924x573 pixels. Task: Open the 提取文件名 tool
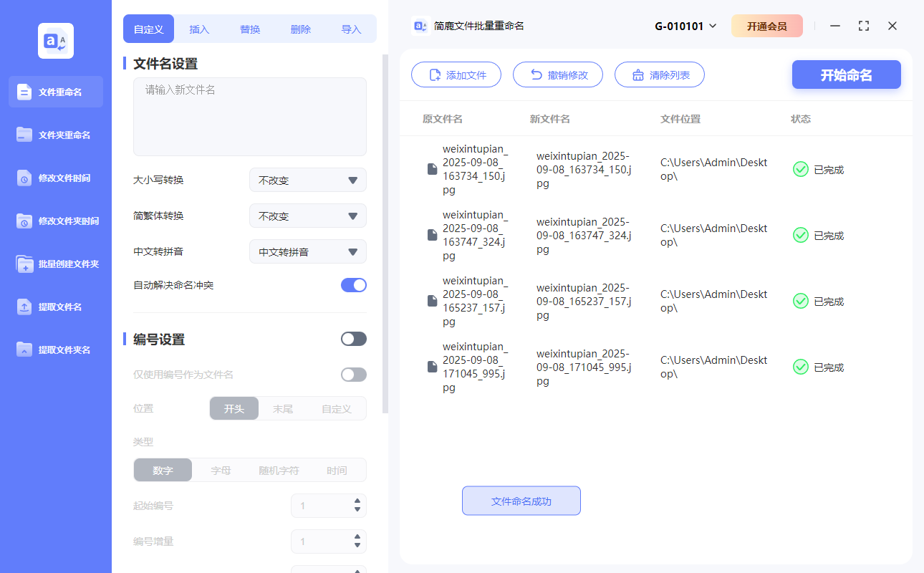[x=55, y=307]
